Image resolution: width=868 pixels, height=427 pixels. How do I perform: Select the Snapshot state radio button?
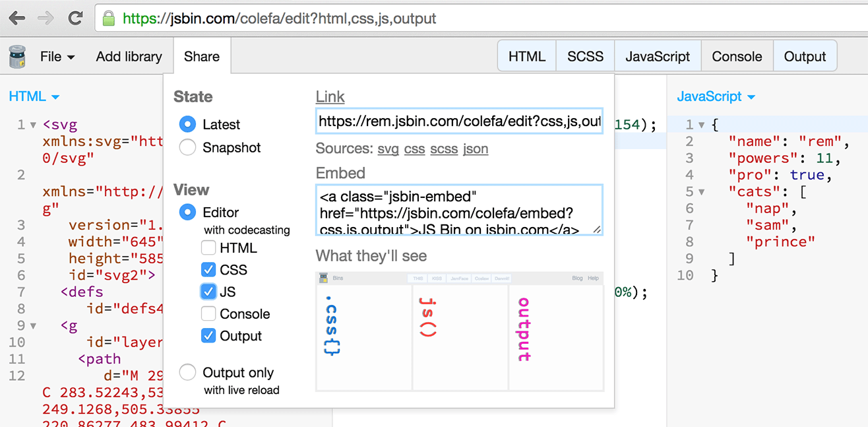click(187, 147)
